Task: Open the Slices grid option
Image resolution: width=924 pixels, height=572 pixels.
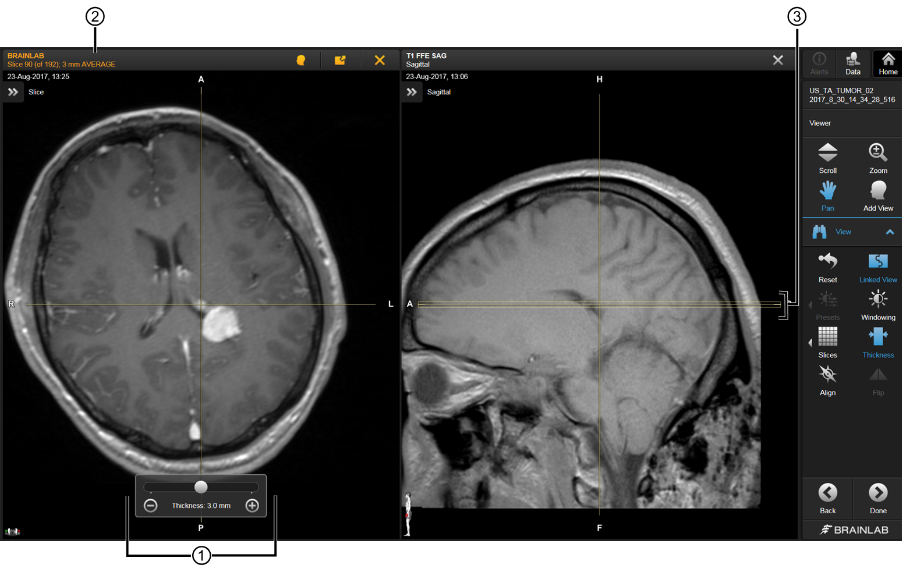Action: pos(827,343)
